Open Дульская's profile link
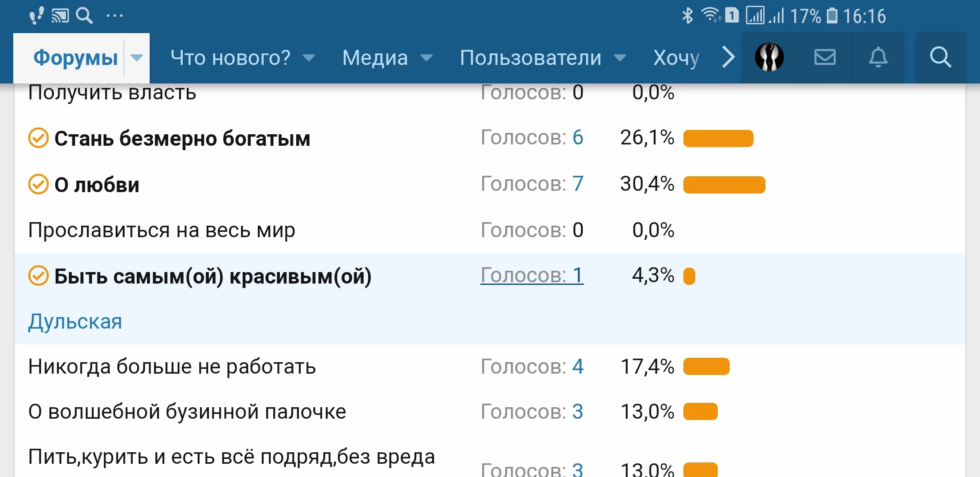Image resolution: width=980 pixels, height=477 pixels. (75, 322)
